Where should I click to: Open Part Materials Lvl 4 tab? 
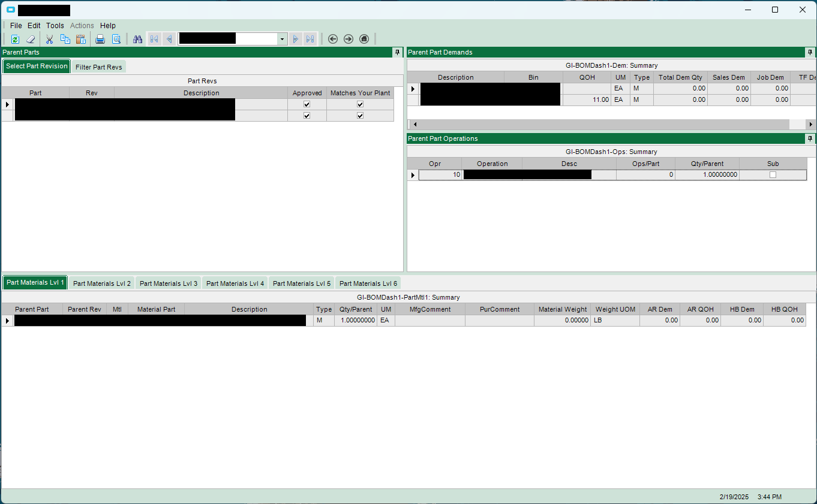(235, 283)
